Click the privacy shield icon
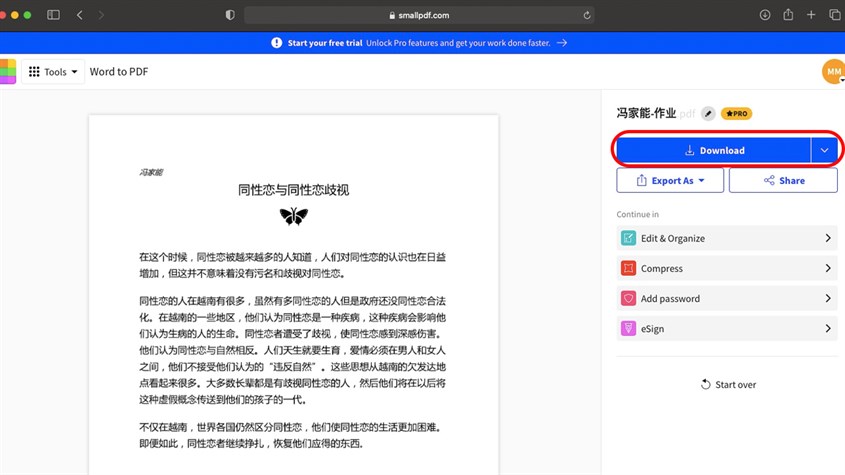 pyautogui.click(x=230, y=15)
